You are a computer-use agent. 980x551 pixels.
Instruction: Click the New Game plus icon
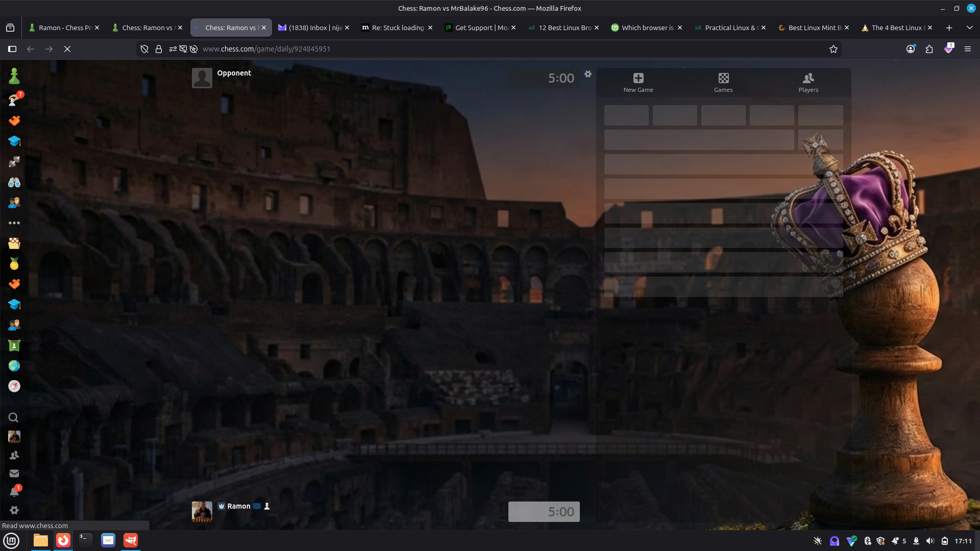tap(638, 78)
